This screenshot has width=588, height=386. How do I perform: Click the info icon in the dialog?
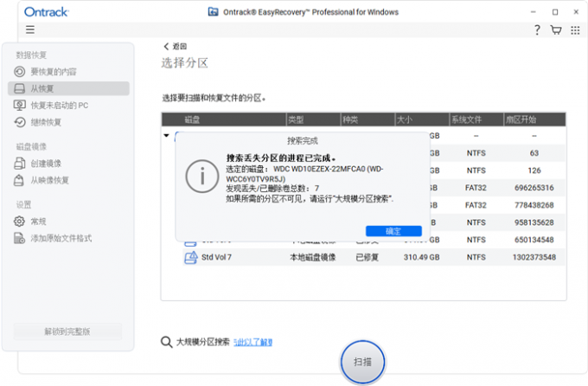pos(202,177)
